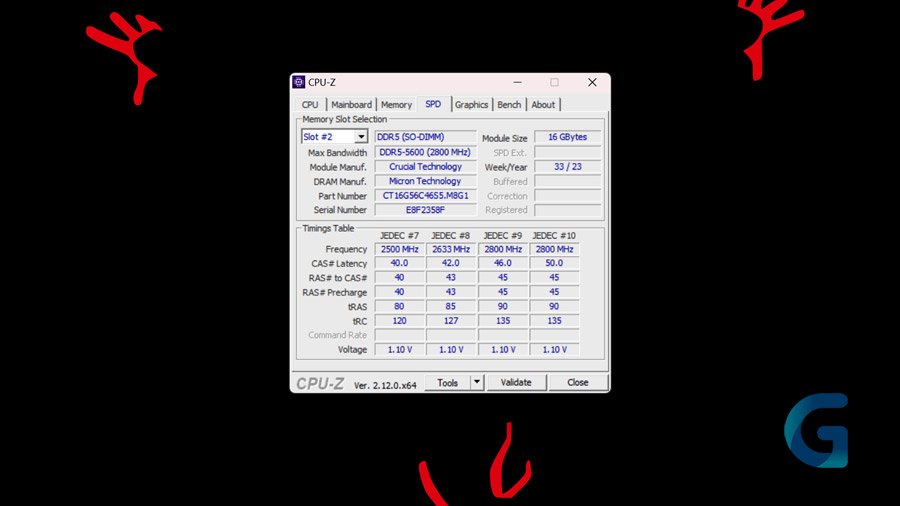Click the JEDEC #7 voltage 1.10 V cell

pos(399,349)
